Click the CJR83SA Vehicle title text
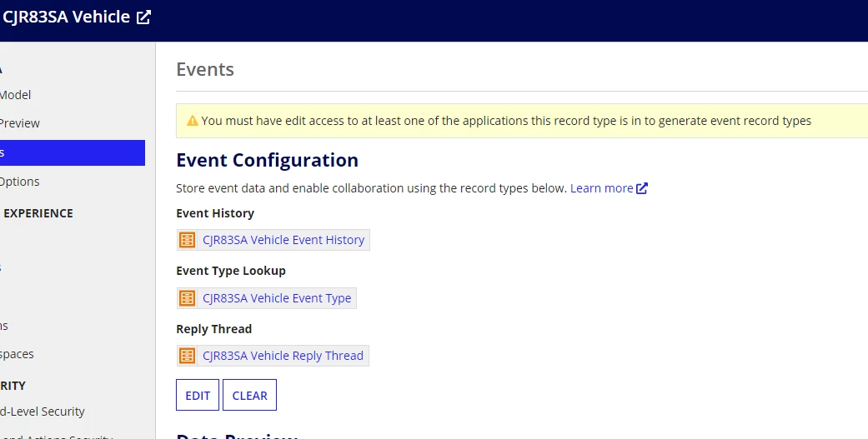 (x=65, y=17)
